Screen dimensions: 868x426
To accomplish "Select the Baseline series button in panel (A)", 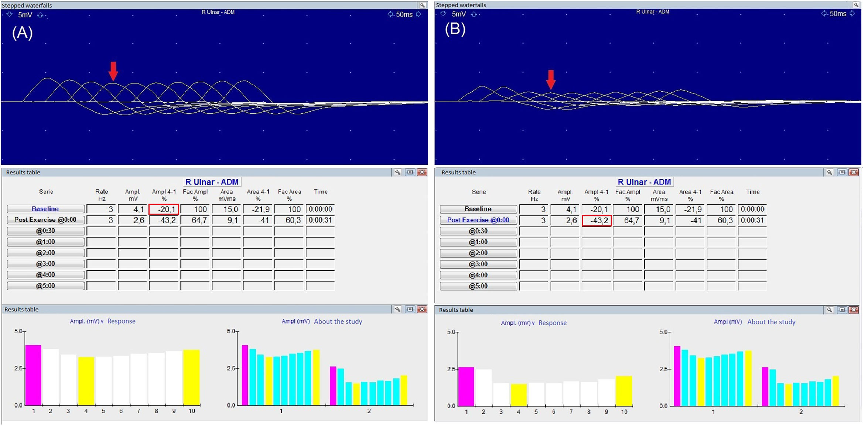I will coord(45,209).
